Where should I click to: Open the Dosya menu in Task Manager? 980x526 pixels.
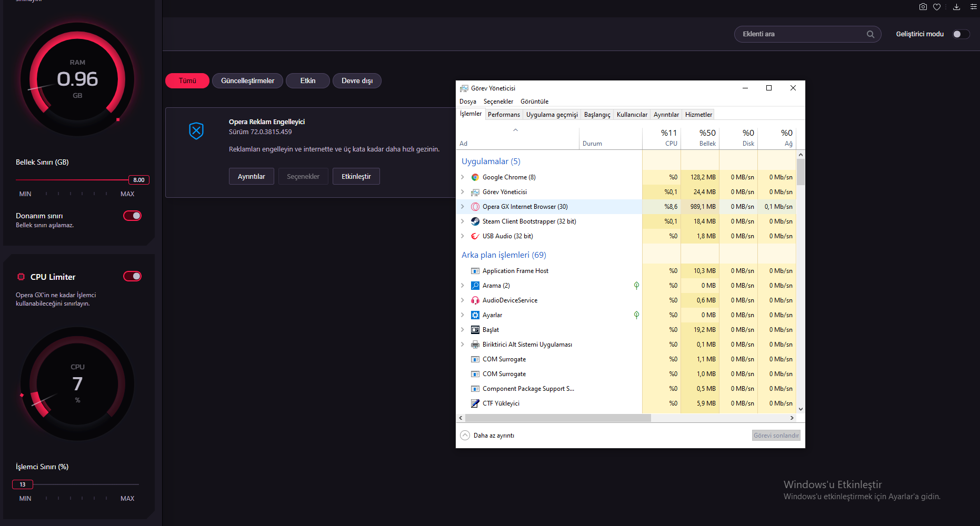pos(468,102)
